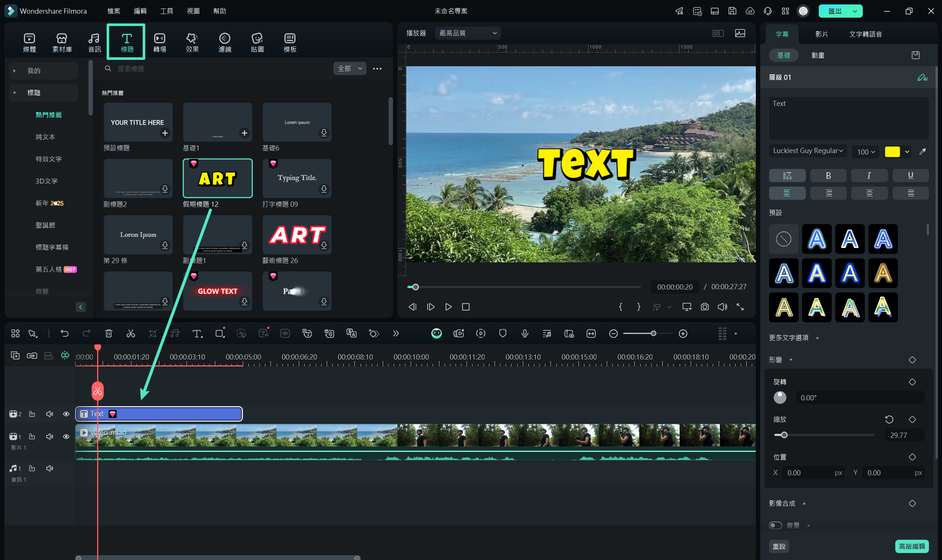Screen dimensions: 942x560
Task: Lock video track 2
Action: pyautogui.click(x=32, y=414)
